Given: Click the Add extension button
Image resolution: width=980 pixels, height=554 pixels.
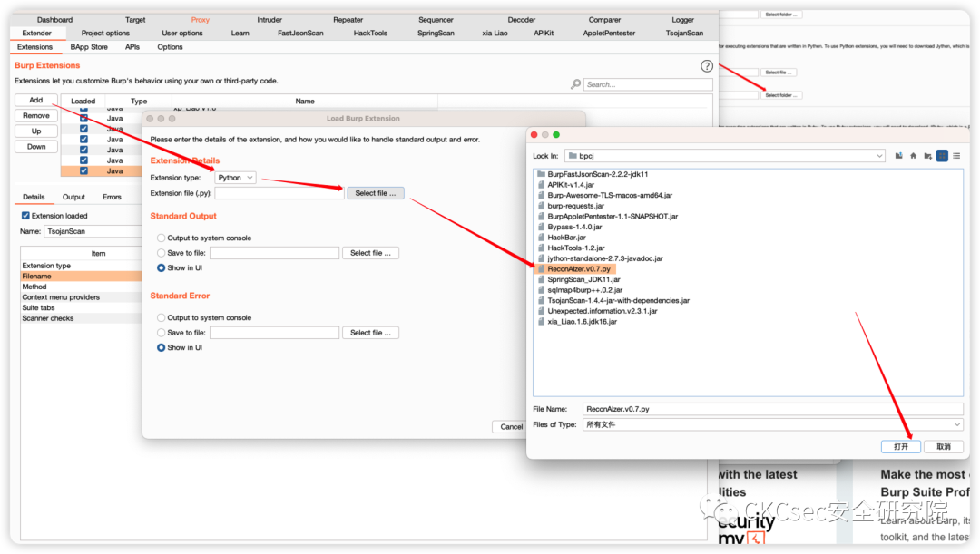Looking at the screenshot, I should click(36, 101).
